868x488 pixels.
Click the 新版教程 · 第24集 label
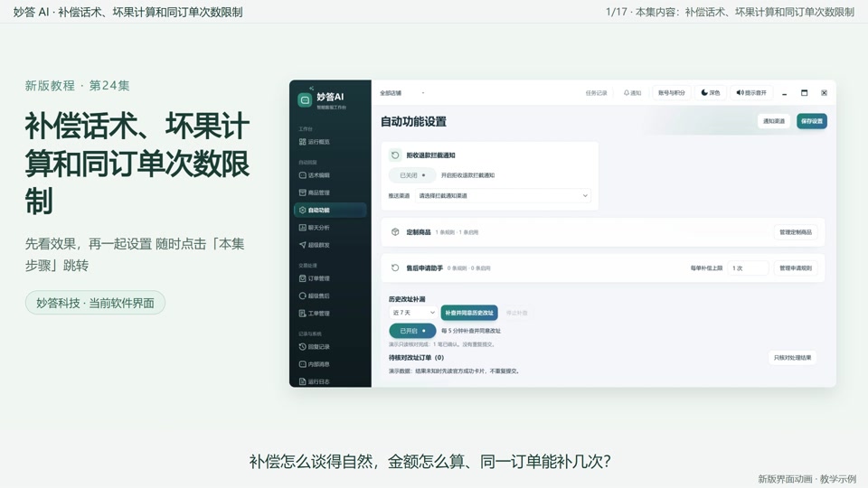[78, 86]
